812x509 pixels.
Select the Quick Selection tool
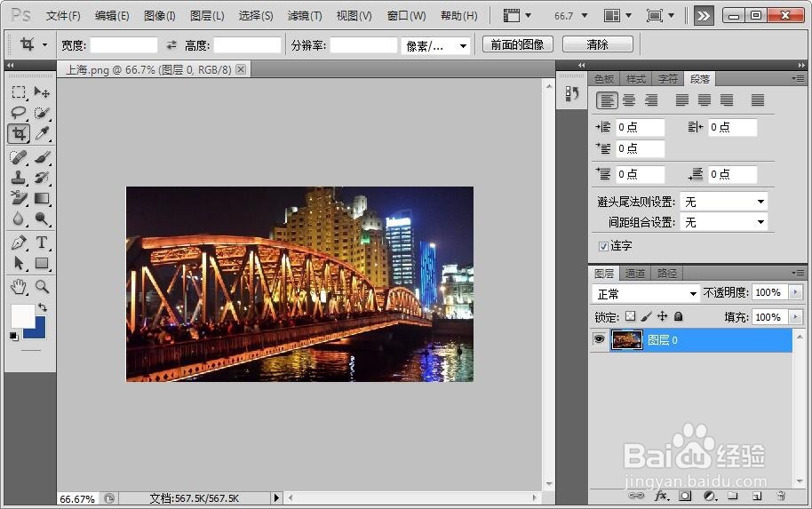click(x=42, y=112)
